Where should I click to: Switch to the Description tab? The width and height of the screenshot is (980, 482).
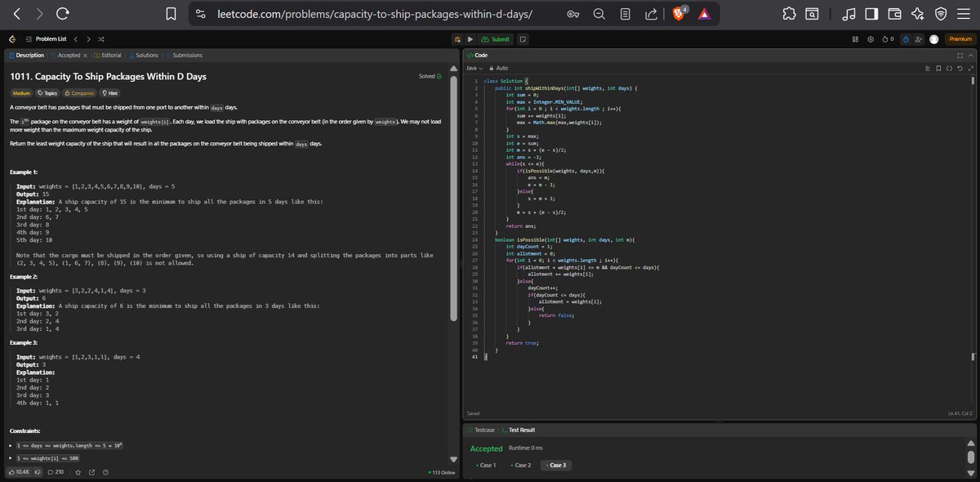[26, 55]
